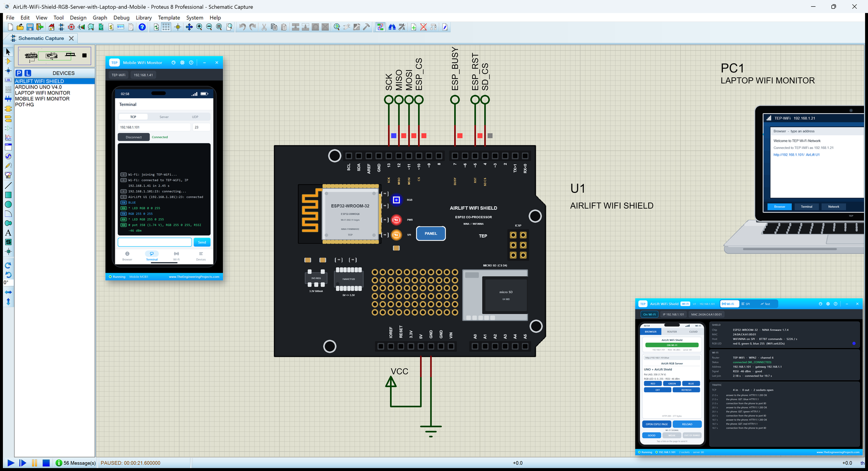This screenshot has width=868, height=471.
Task: Select the 2D Graphics Line tool
Action: coord(8,185)
